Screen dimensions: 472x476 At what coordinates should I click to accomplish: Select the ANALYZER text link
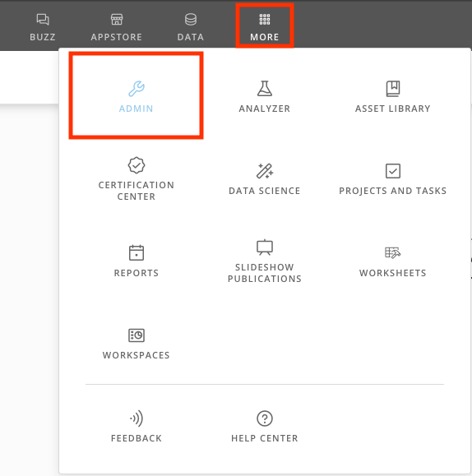click(x=265, y=109)
